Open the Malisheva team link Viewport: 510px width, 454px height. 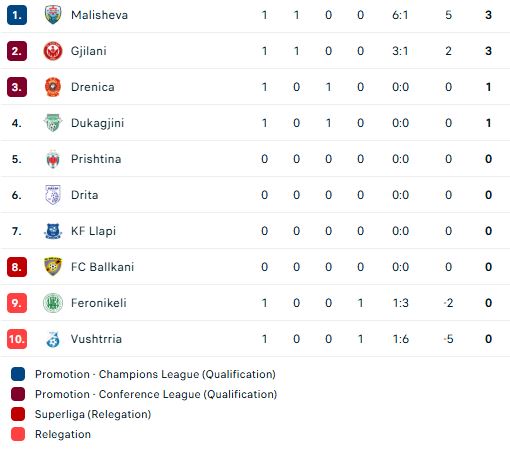(x=99, y=15)
